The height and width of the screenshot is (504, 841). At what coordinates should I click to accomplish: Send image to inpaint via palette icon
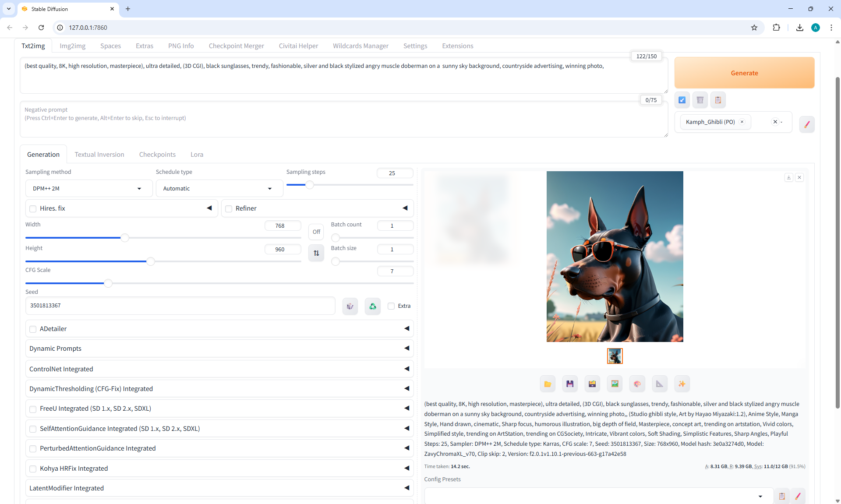click(637, 384)
